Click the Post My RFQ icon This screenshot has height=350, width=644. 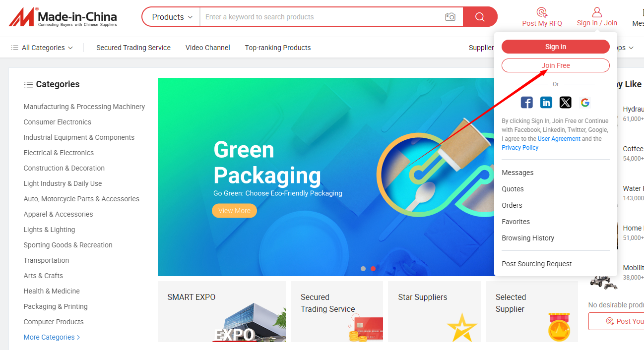tap(542, 12)
